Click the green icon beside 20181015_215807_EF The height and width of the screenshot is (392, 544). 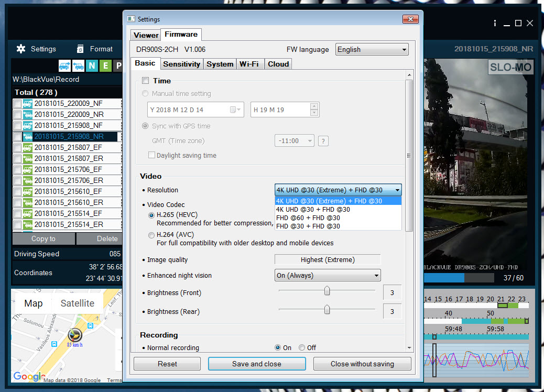coord(28,147)
